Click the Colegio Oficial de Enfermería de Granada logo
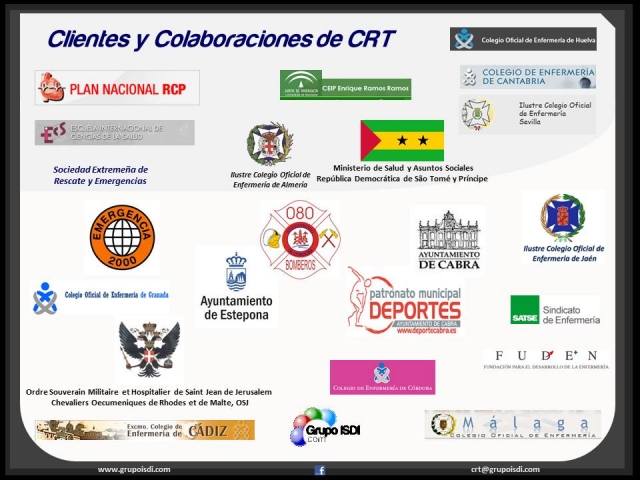Image resolution: width=640 pixels, height=480 pixels. [100, 298]
